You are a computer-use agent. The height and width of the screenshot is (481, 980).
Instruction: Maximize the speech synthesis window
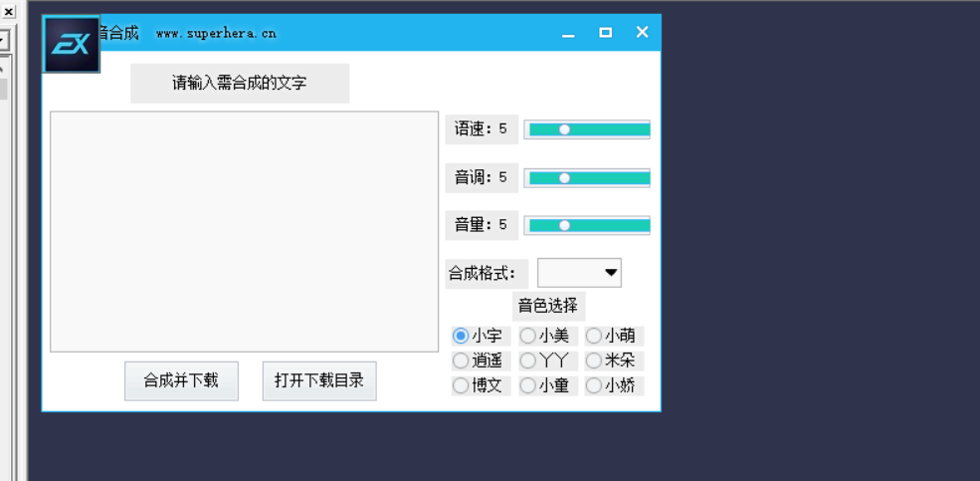(x=605, y=33)
